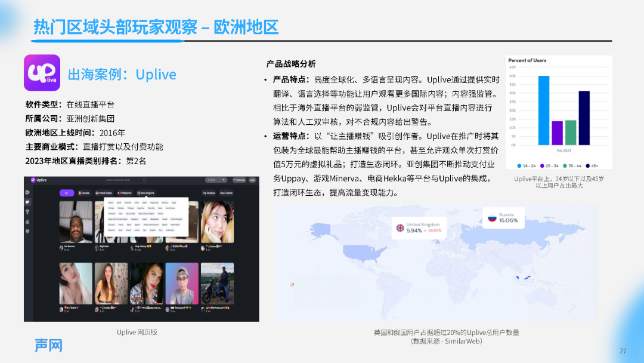Focus the search nickname or ID field
Viewport: 644px width, 363px height.
point(125,180)
